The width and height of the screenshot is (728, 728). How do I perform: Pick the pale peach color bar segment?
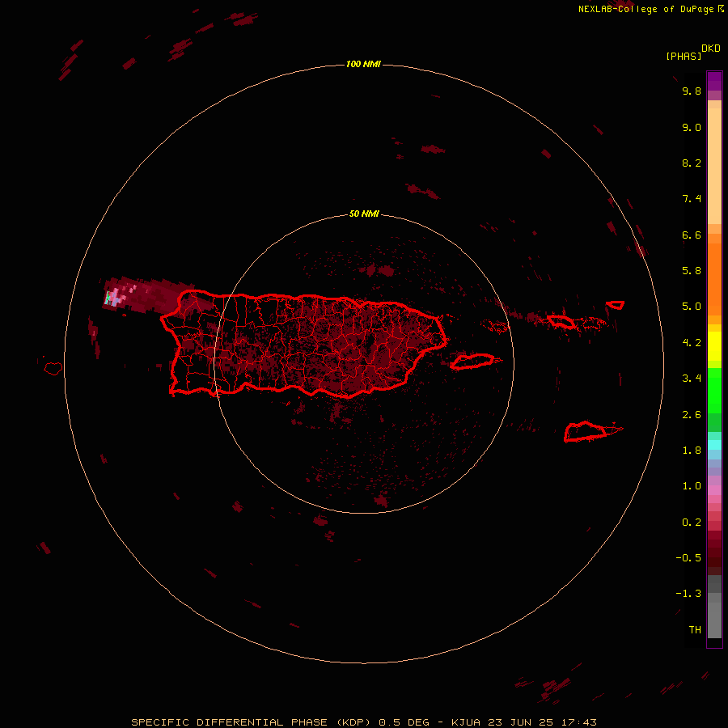[x=714, y=166]
